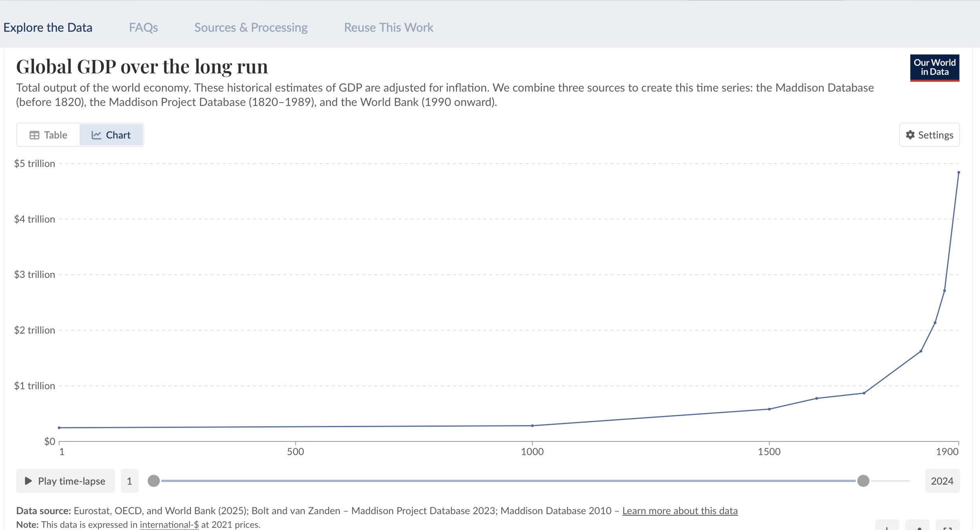The width and height of the screenshot is (980, 530).
Task: Click the Play time-lapse button
Action: [x=65, y=481]
